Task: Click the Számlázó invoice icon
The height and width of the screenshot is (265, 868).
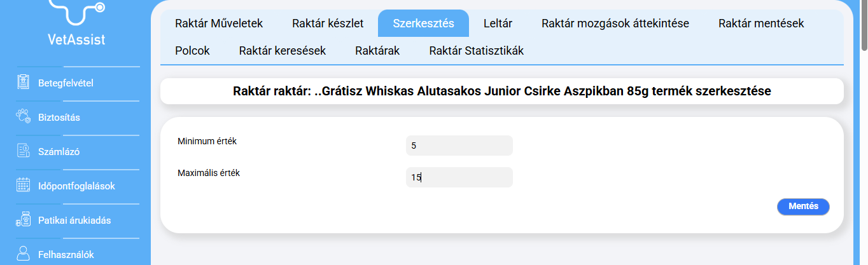Action: tap(24, 151)
